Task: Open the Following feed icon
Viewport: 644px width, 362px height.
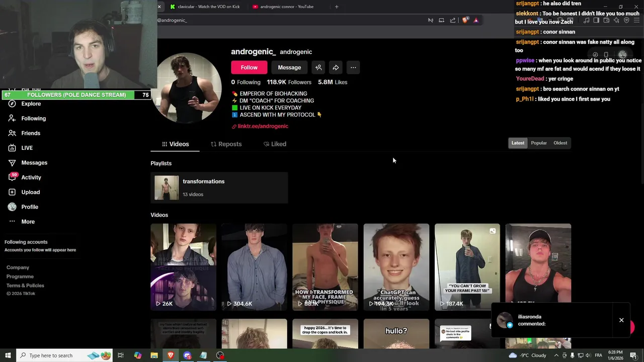Action: (12, 118)
